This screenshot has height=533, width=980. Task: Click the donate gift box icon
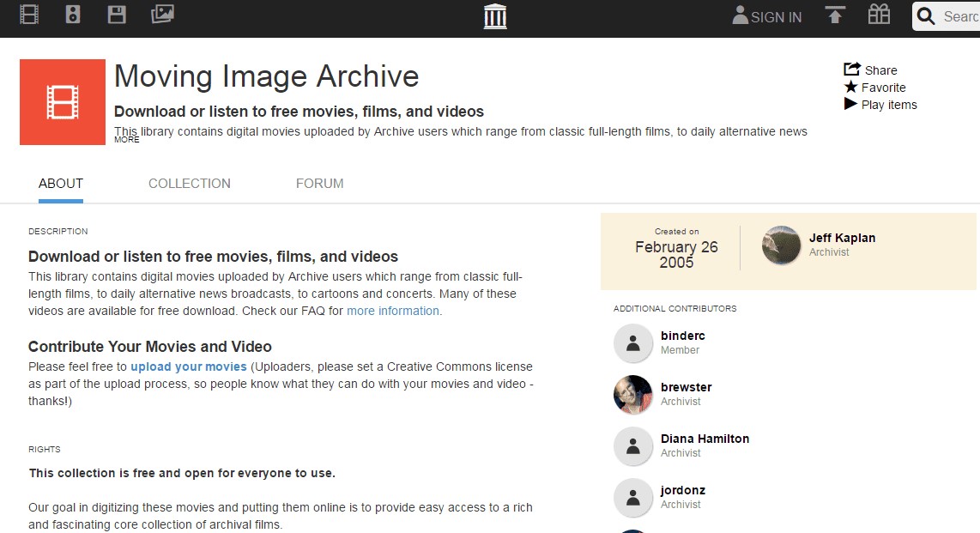pos(879,15)
